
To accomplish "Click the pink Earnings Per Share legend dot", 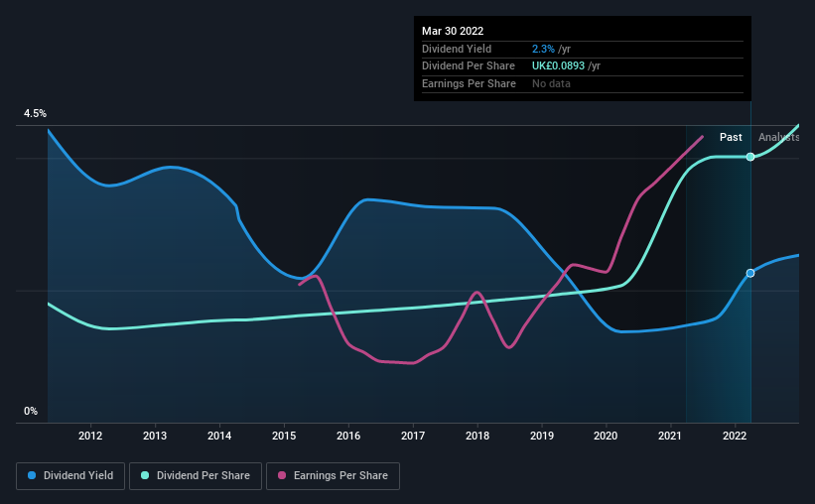I will coord(282,475).
